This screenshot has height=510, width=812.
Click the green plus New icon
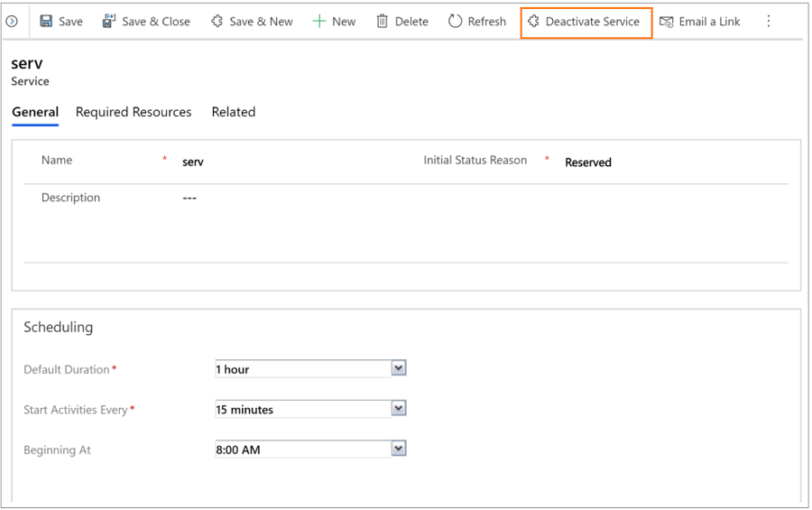[x=319, y=22]
